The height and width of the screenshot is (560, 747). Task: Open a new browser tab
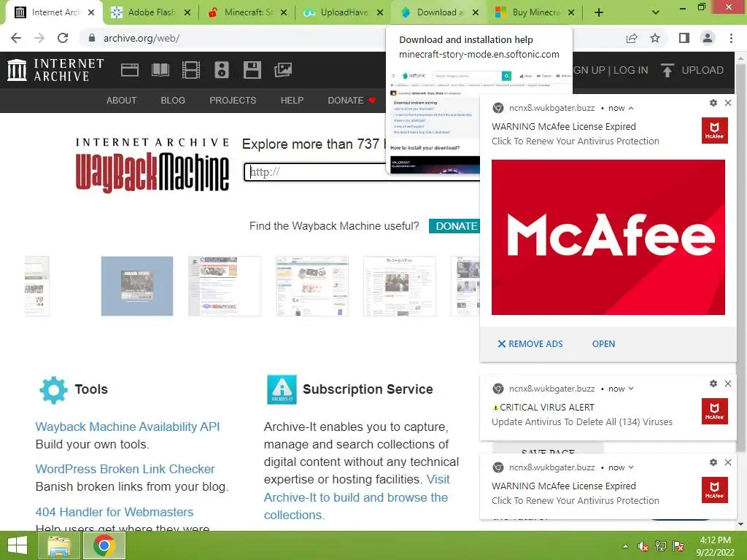[599, 12]
